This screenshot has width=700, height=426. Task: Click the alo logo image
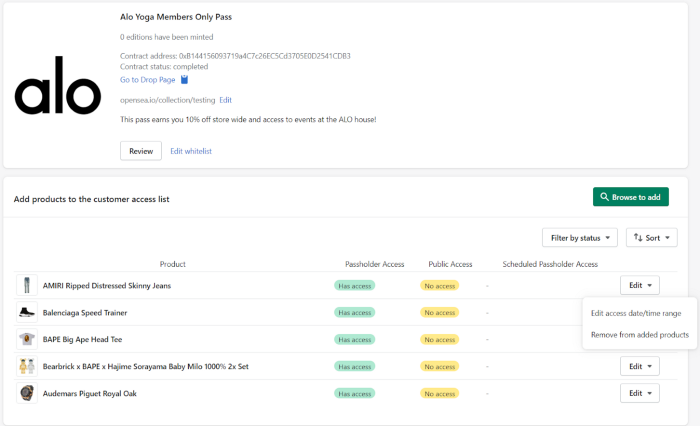58,85
